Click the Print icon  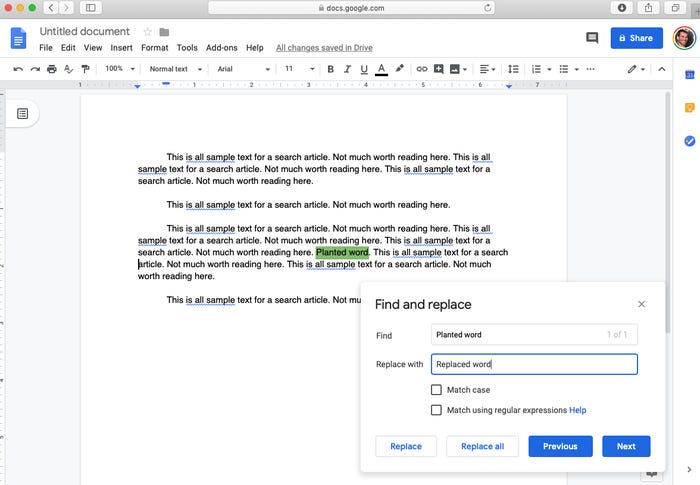click(x=52, y=69)
